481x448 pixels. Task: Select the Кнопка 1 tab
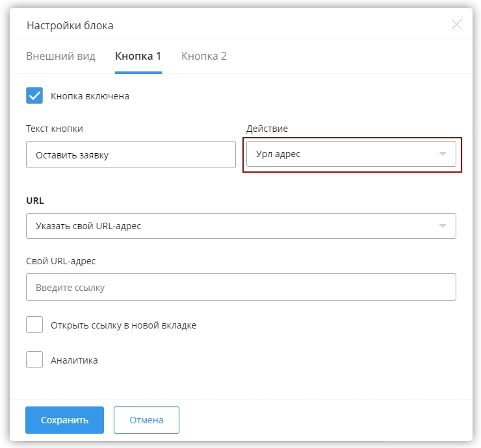[x=138, y=56]
